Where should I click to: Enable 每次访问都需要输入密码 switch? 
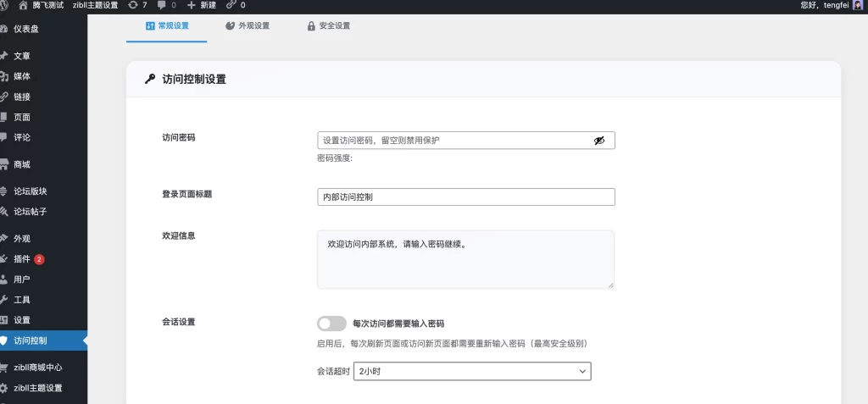pyautogui.click(x=331, y=324)
